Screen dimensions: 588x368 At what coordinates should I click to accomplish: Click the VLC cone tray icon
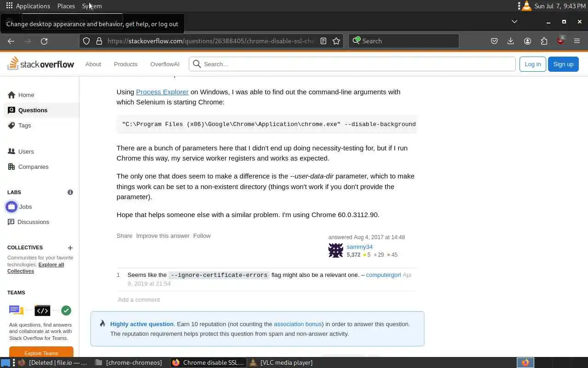click(527, 6)
